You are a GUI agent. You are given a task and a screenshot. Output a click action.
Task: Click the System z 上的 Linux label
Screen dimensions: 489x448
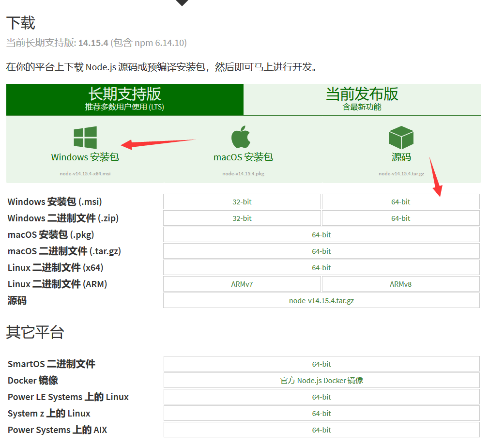(x=49, y=413)
